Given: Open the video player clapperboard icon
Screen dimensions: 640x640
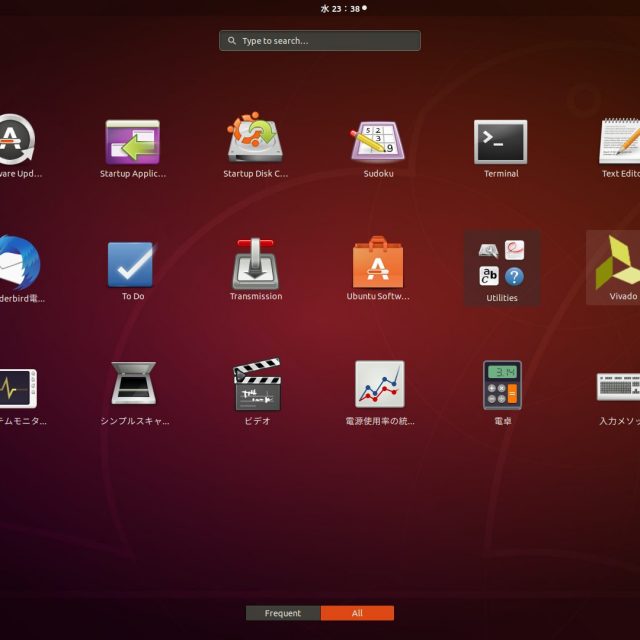Looking at the screenshot, I should [x=257, y=386].
